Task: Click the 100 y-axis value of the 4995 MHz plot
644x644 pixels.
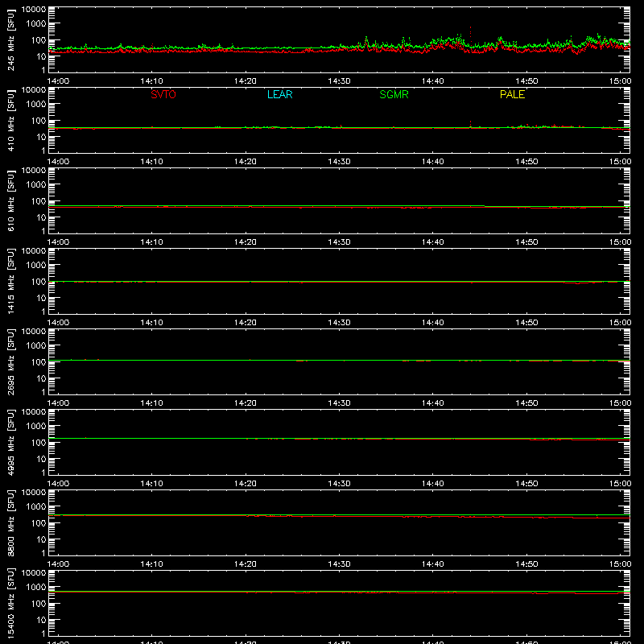Action: 39,443
